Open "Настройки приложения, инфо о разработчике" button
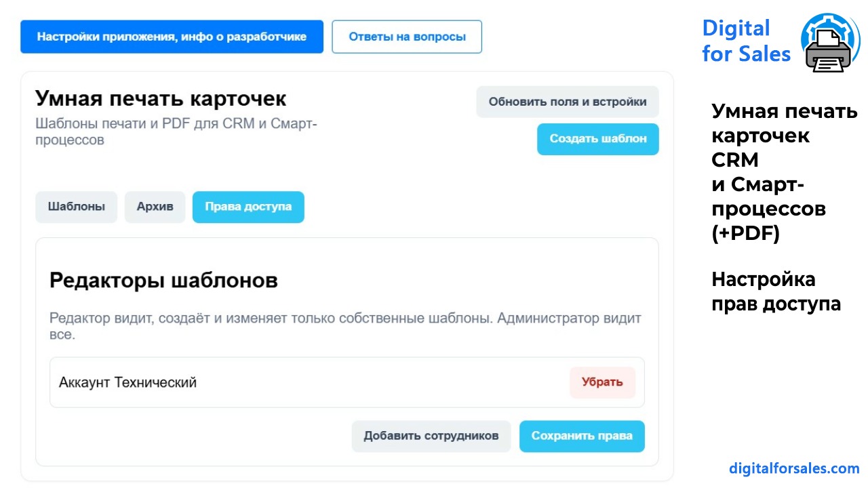This screenshot has height=488, width=868. pos(172,37)
